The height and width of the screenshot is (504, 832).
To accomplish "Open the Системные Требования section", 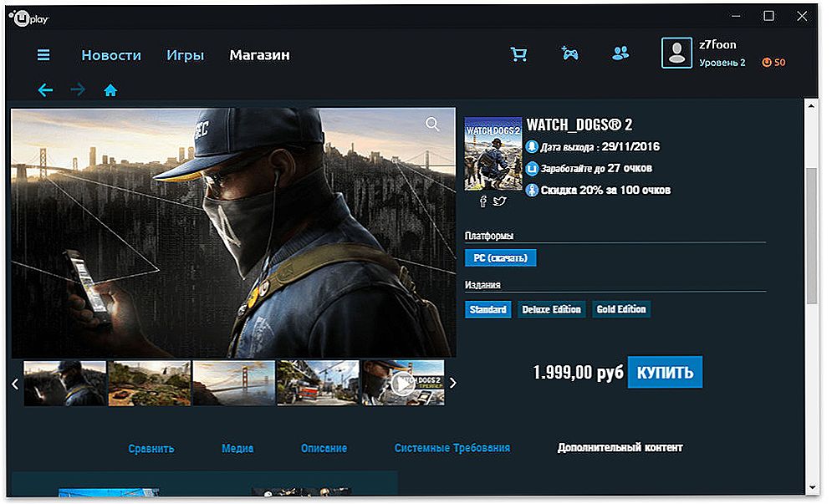I will [452, 448].
